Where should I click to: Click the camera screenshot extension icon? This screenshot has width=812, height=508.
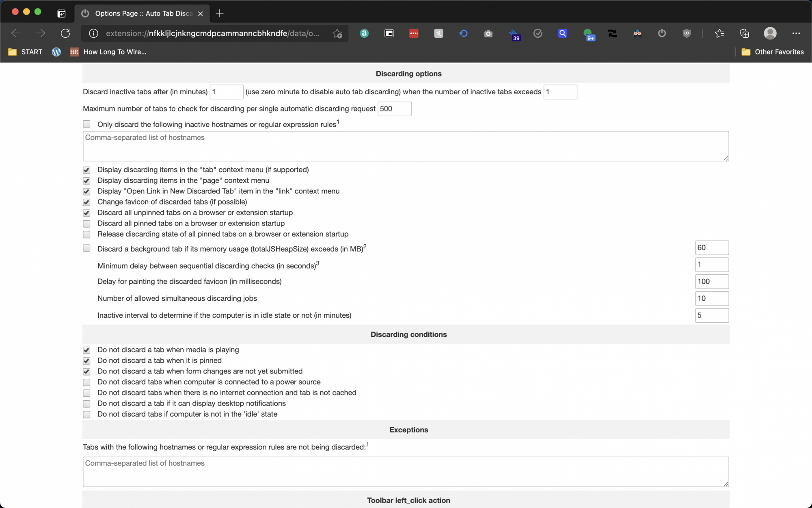pyautogui.click(x=488, y=33)
